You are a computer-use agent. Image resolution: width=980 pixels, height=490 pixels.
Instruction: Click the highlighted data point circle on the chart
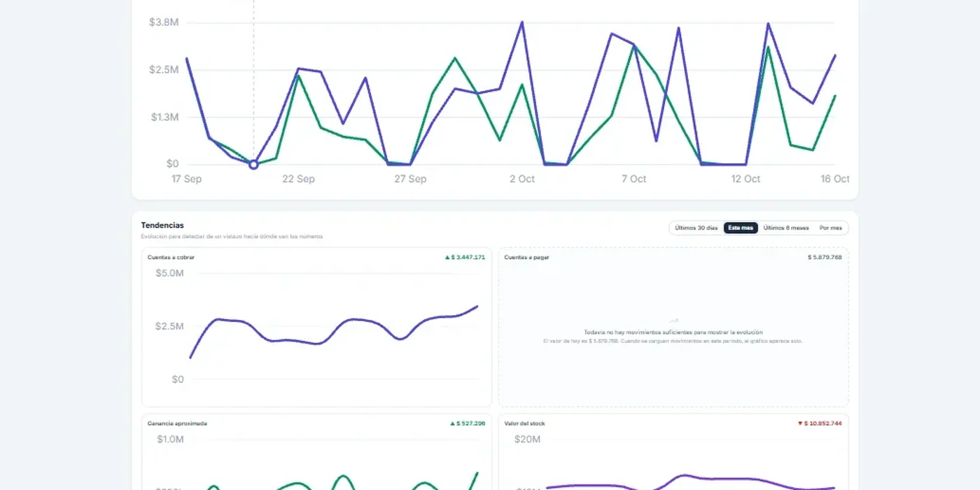253,164
